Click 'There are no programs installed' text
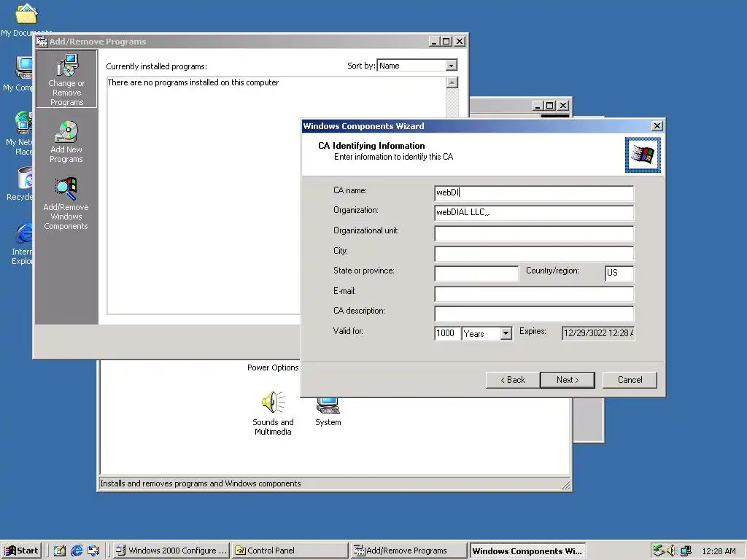 coord(193,82)
